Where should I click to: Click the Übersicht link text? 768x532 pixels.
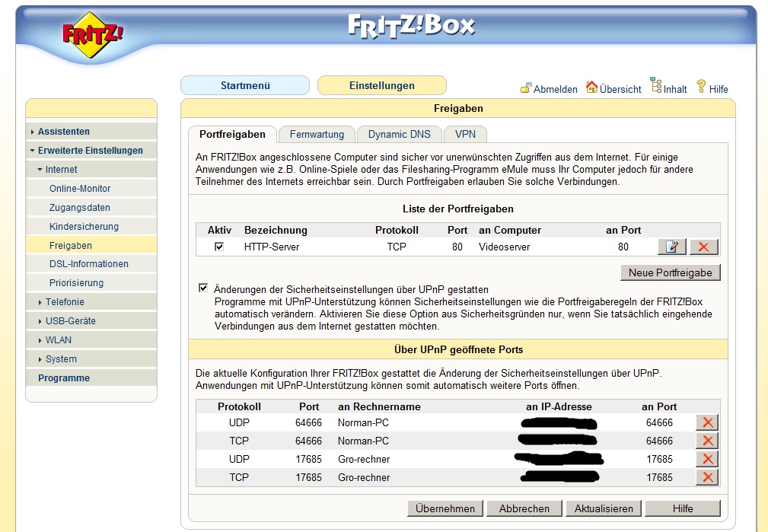click(620, 89)
